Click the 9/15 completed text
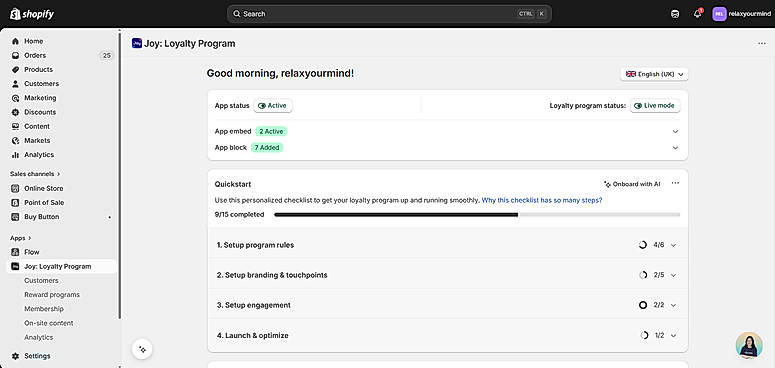The width and height of the screenshot is (775, 368). (x=239, y=215)
